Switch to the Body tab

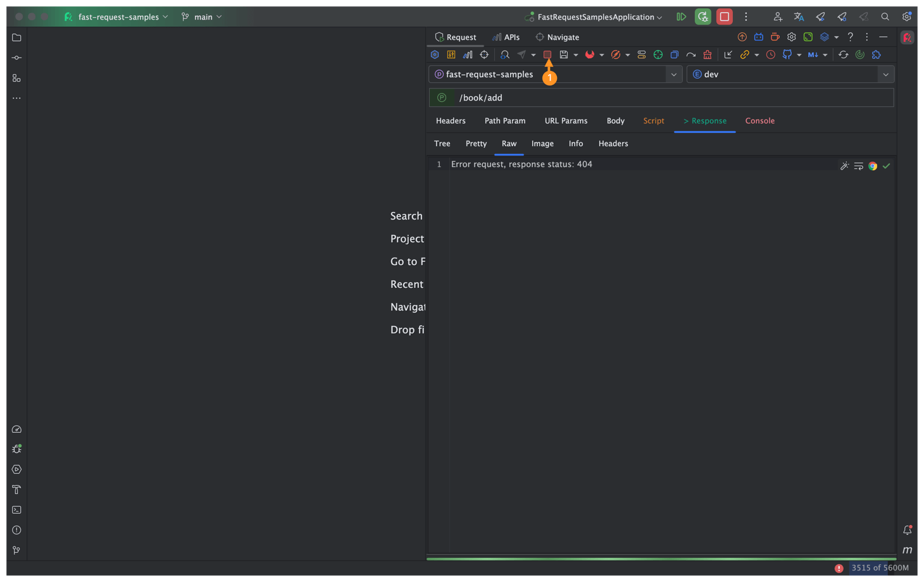tap(615, 121)
